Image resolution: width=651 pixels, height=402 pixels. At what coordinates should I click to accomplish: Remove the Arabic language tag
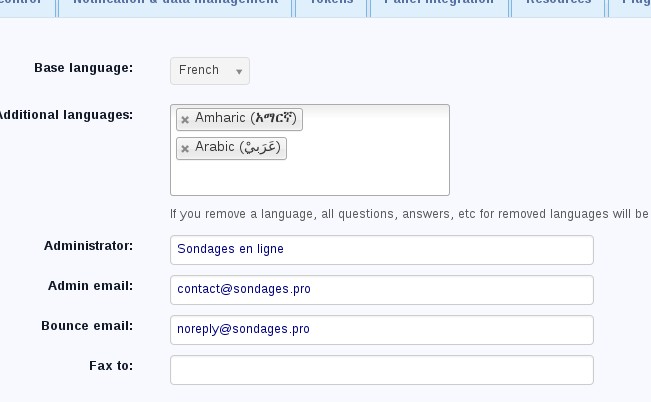tap(185, 149)
